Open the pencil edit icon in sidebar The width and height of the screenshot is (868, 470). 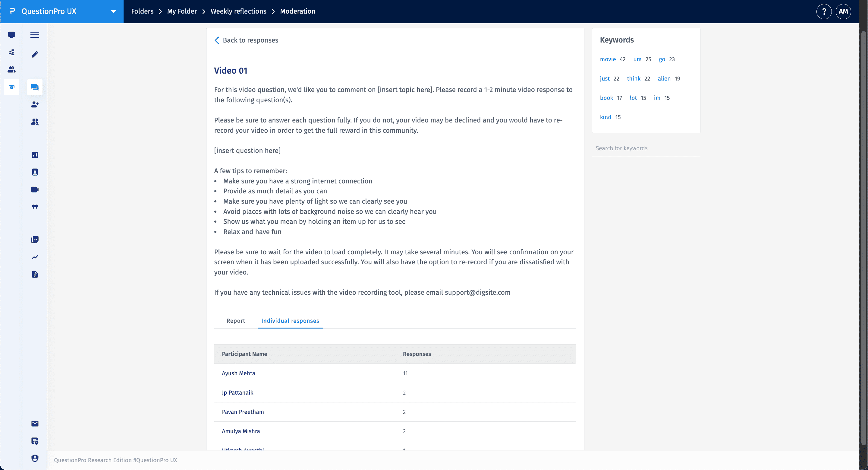coord(34,54)
